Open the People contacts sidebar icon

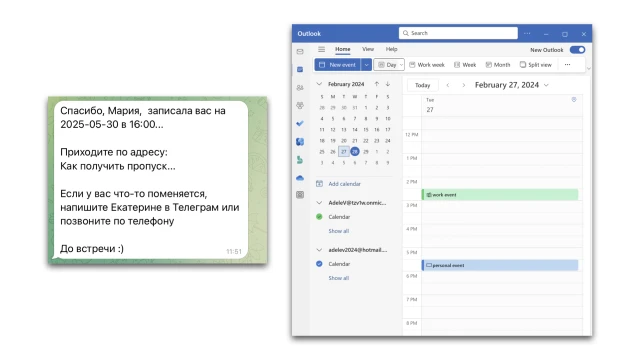tap(300, 87)
